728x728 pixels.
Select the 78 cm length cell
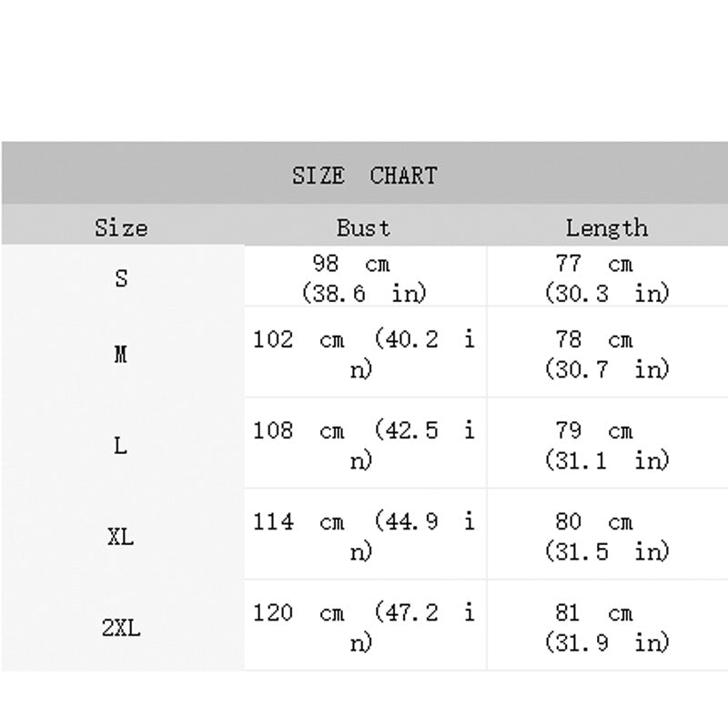click(607, 352)
